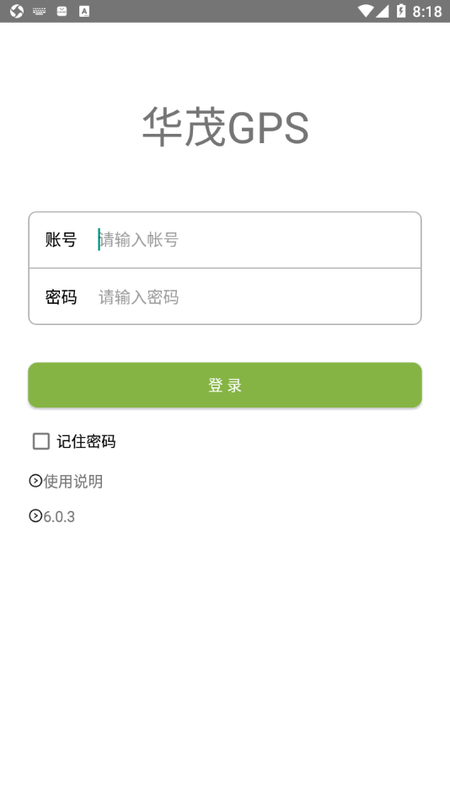
Task: Tap the 密码 password label
Action: tap(61, 297)
